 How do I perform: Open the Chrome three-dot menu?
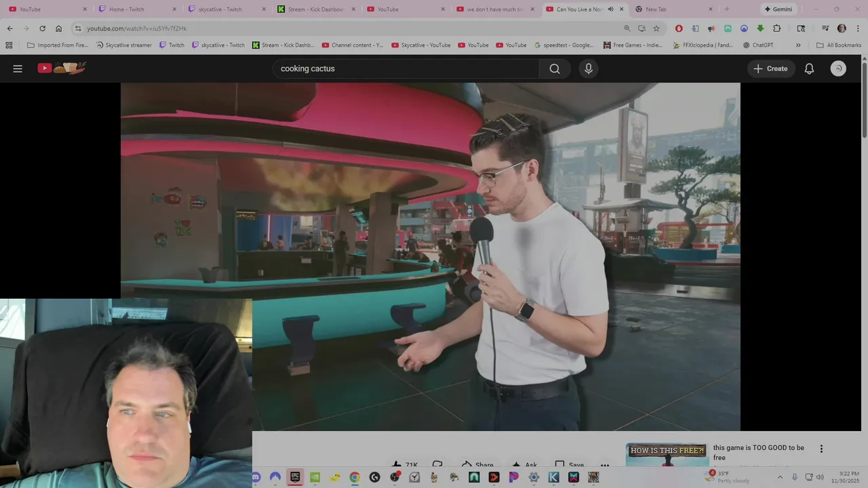[858, 28]
